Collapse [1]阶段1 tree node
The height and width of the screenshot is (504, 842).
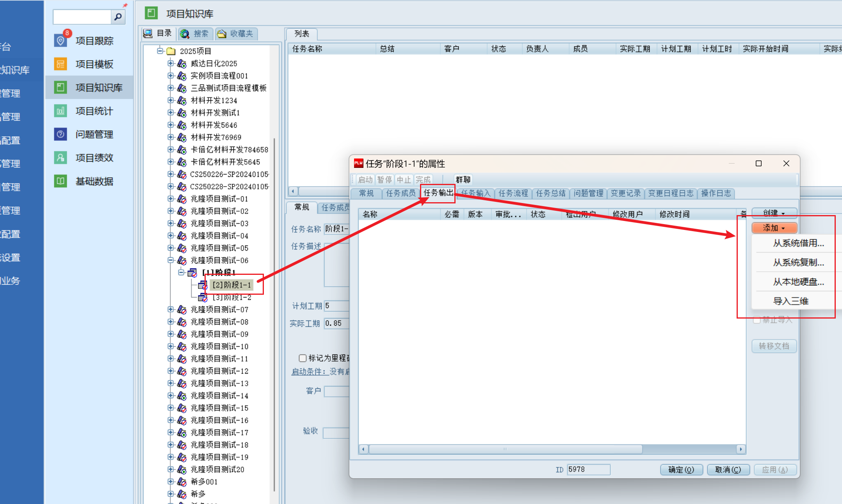181,272
